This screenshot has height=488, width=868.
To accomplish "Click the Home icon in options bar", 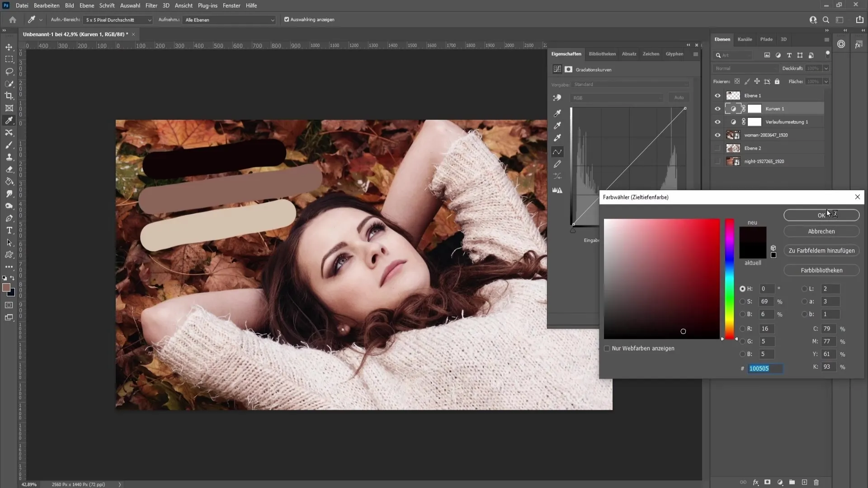I will [13, 20].
